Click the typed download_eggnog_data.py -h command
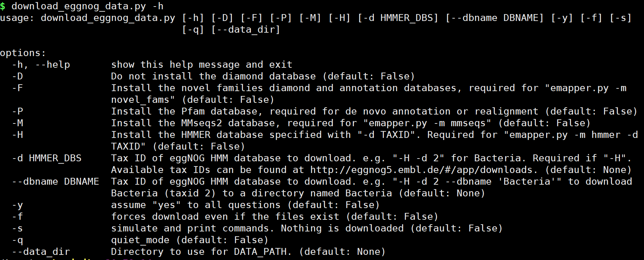This screenshot has height=260, width=644. click(87, 6)
